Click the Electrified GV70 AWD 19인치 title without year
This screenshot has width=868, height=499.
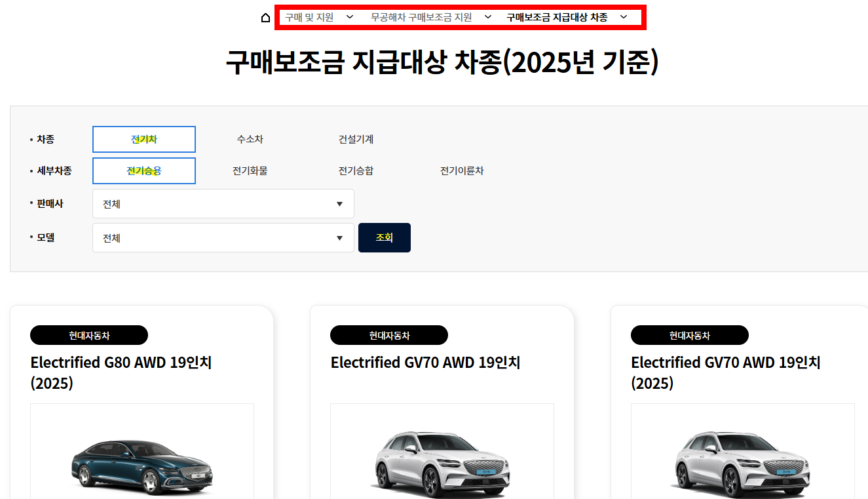pyautogui.click(x=425, y=363)
